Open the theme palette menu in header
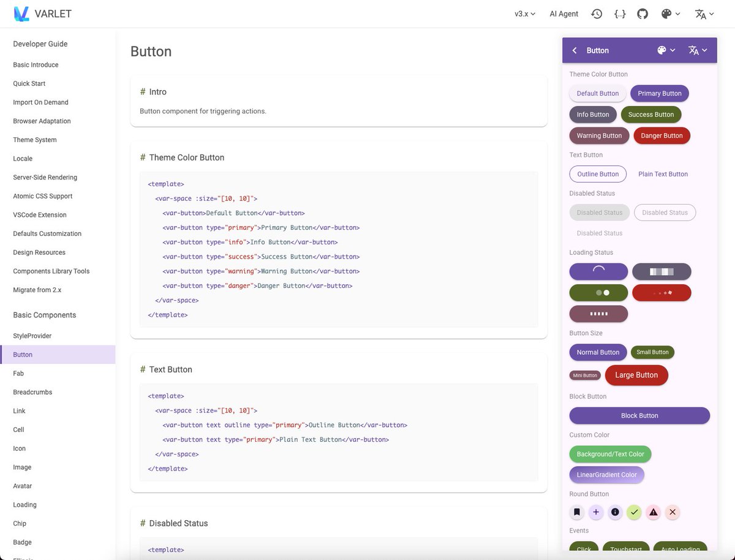The height and width of the screenshot is (560, 735). click(671, 13)
